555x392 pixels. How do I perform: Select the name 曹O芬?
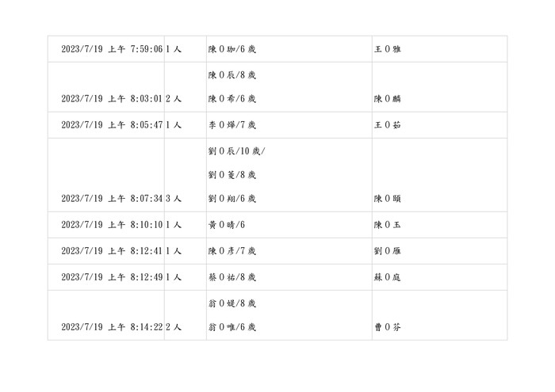(387, 326)
